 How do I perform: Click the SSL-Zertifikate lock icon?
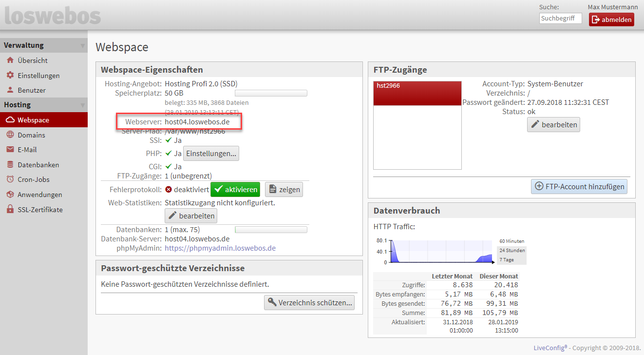10,210
